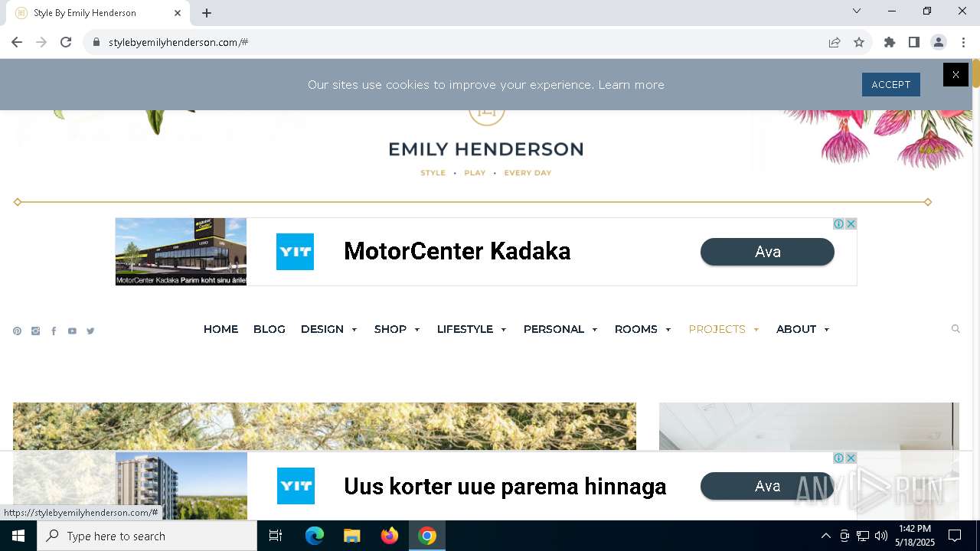Open the Instagram social icon
Viewport: 980px width, 551px height.
35,331
